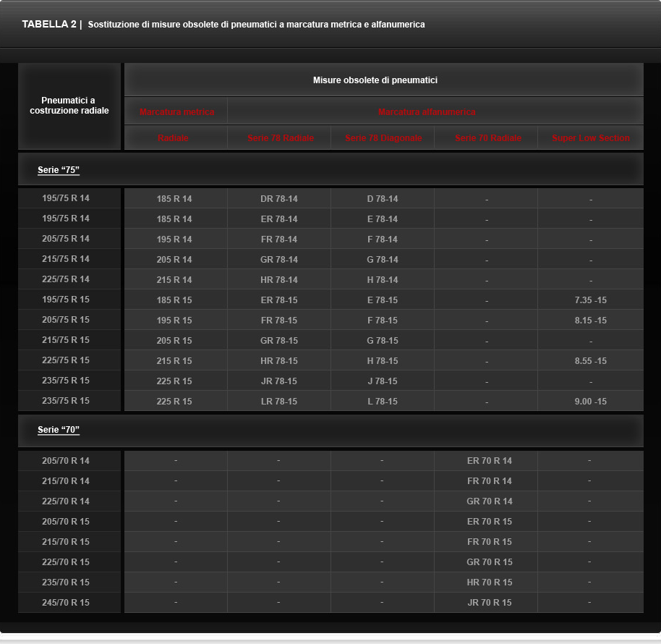661x644 pixels.
Task: Click the "Super Low Section" column header
Action: coord(591,138)
